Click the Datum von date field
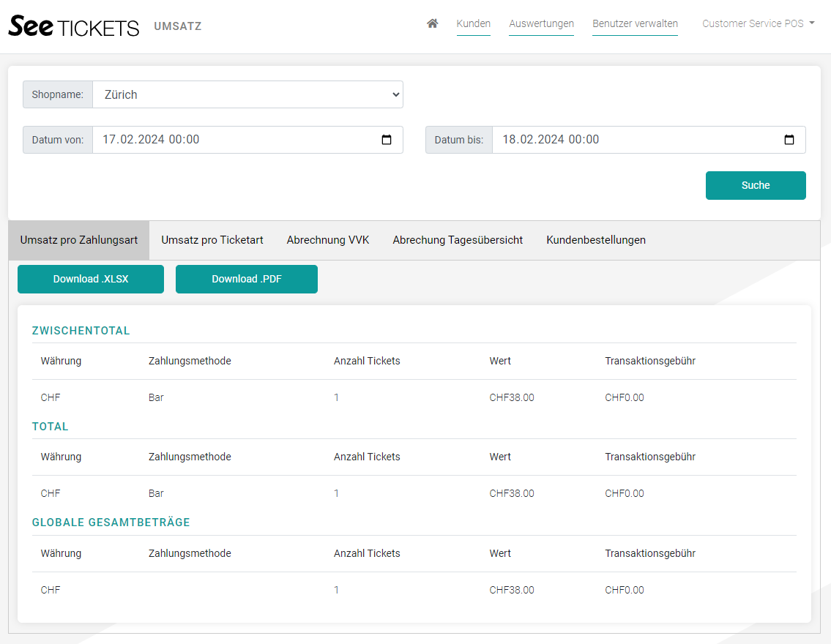The image size is (831, 644). pyautogui.click(x=234, y=140)
